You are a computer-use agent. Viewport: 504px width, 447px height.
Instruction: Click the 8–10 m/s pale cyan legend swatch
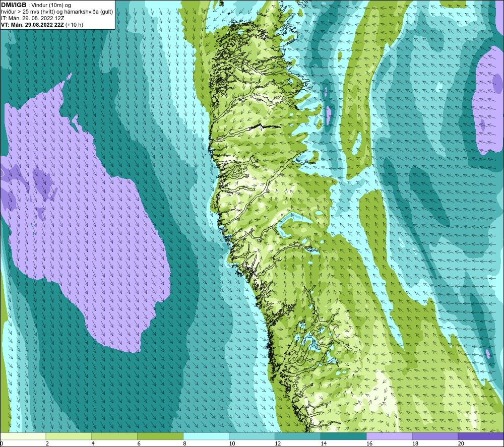coord(206,436)
